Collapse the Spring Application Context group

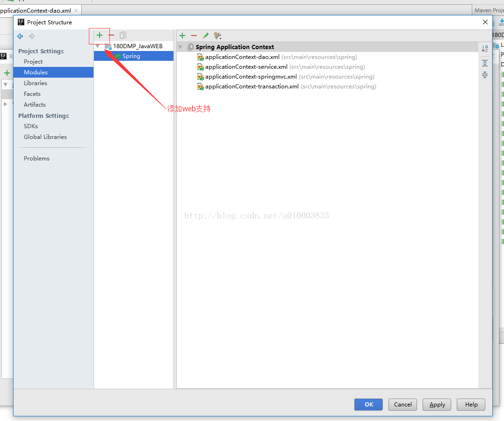[180, 47]
